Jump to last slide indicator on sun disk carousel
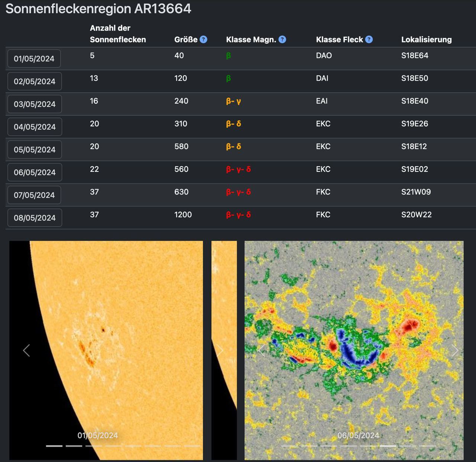This screenshot has width=476, height=462. pyautogui.click(x=192, y=446)
